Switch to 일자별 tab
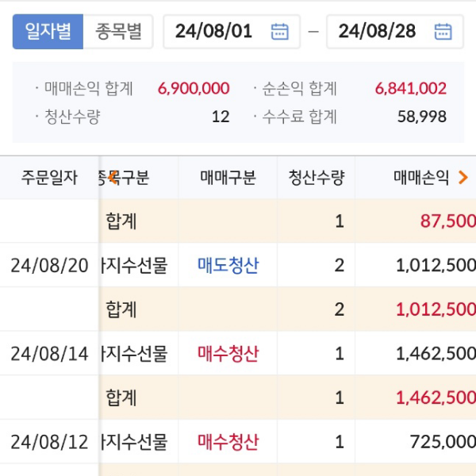 pos(48,32)
